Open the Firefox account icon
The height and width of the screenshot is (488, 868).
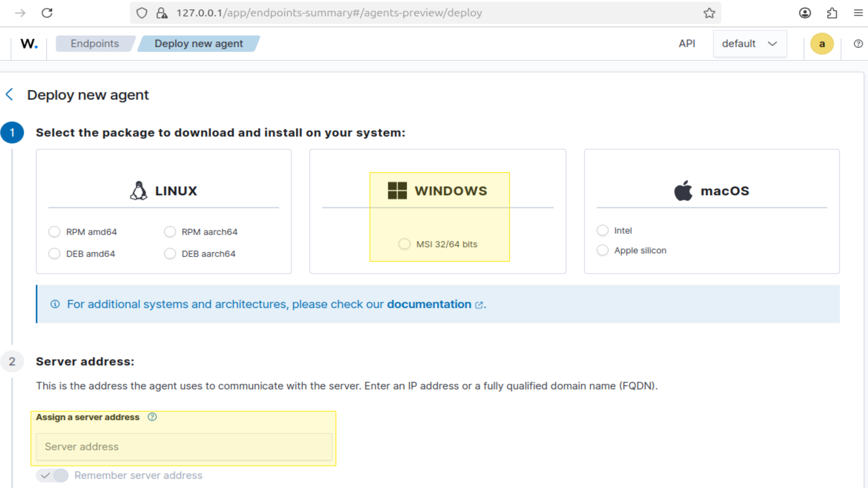coord(805,13)
